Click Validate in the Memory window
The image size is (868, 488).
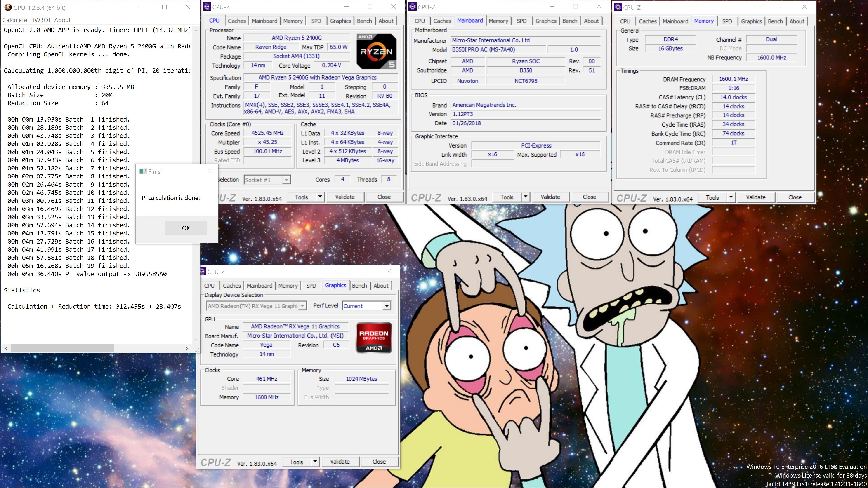[755, 197]
